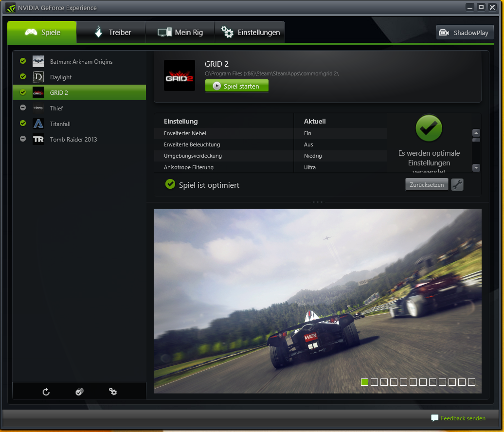
Task: Click the Daylight D icon
Action: pyautogui.click(x=38, y=77)
